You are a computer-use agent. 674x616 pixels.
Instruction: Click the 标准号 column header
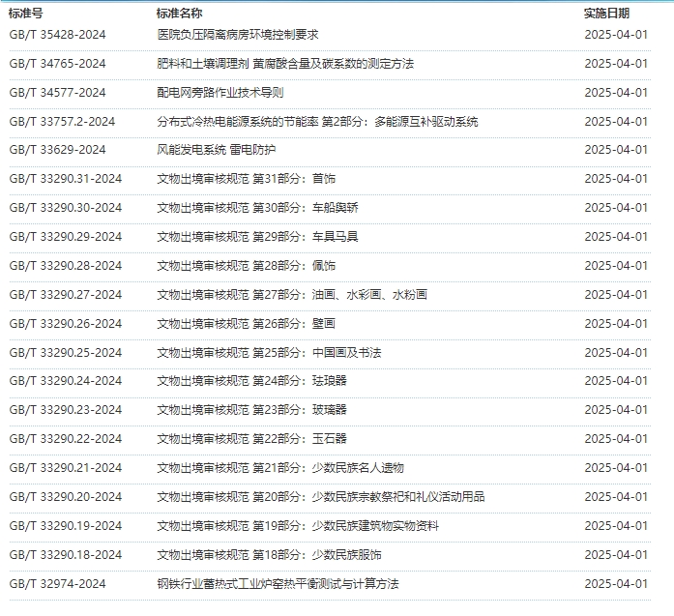pos(26,14)
